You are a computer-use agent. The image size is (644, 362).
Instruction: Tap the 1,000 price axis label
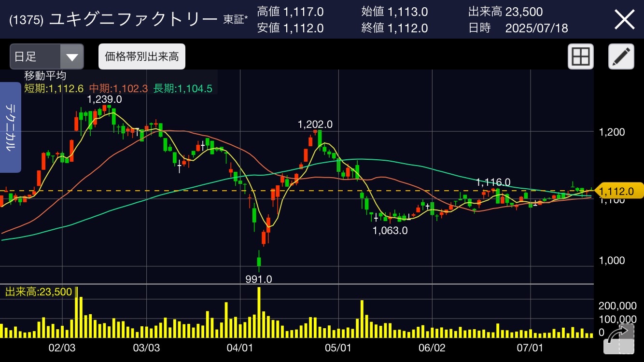[x=612, y=260]
